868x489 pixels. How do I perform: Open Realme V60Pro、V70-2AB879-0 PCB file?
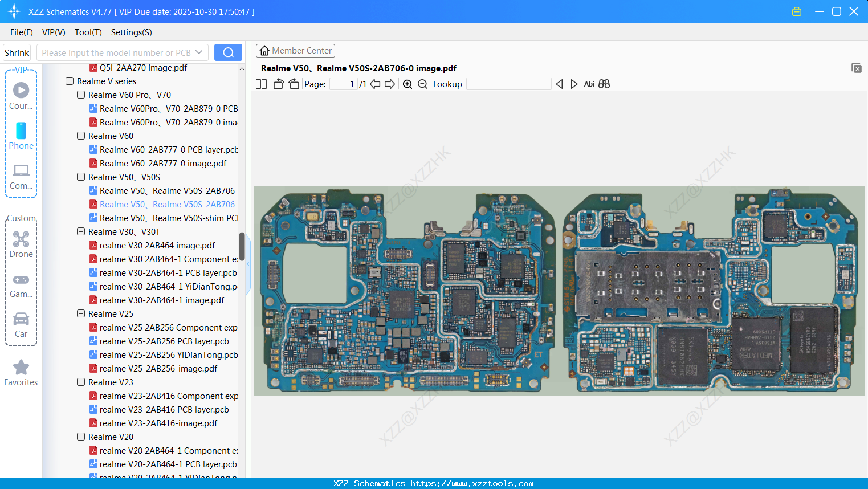click(164, 109)
